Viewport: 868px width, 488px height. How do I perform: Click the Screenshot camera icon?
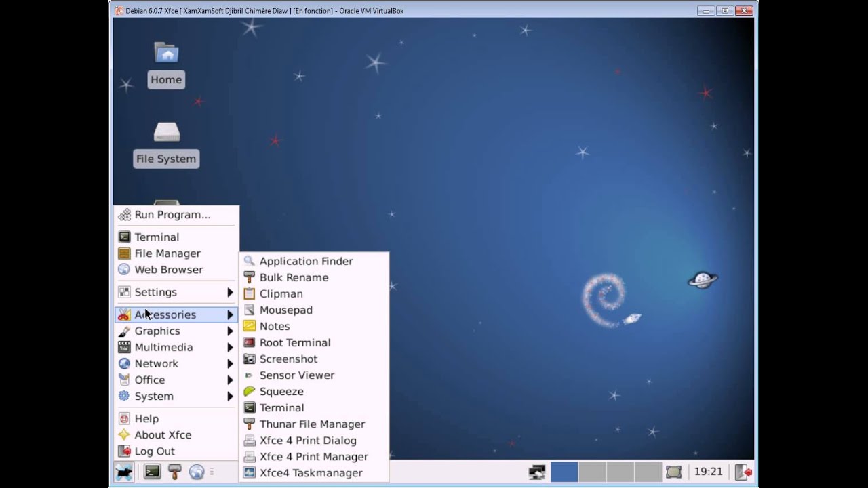click(250, 359)
